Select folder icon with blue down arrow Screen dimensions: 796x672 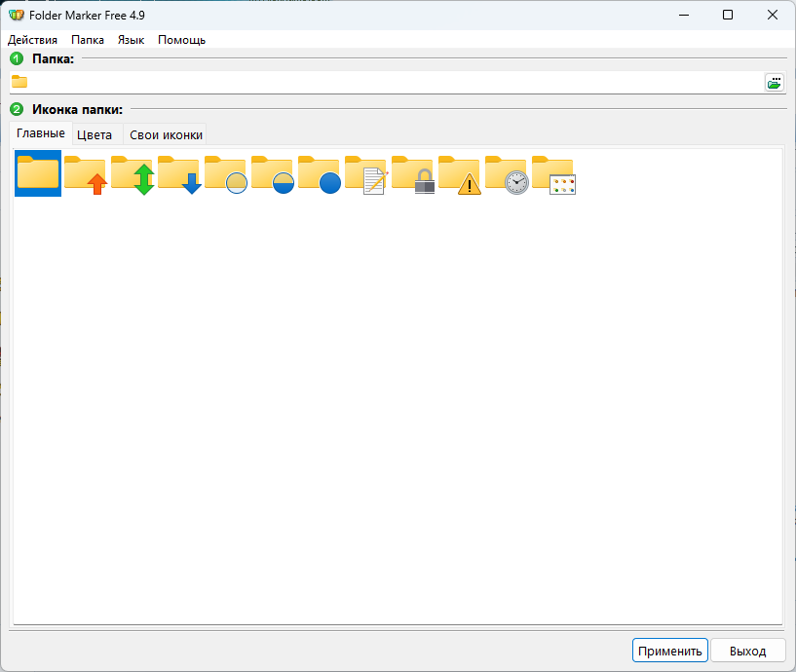pos(179,173)
